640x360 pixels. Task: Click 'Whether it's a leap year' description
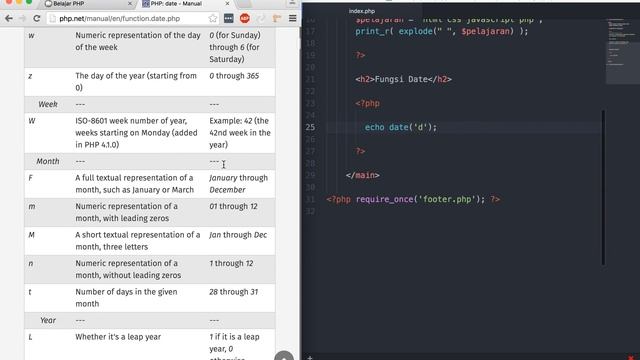pyautogui.click(x=118, y=337)
